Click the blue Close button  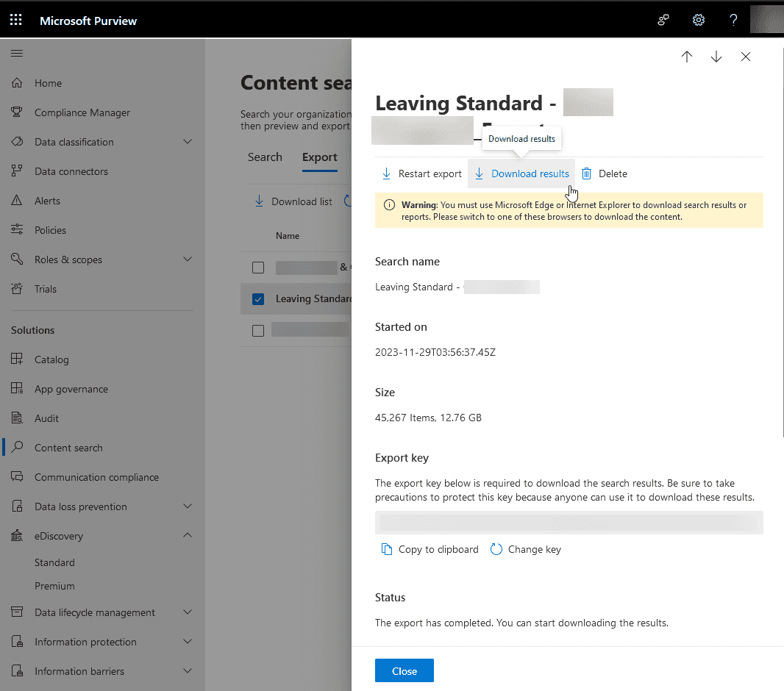pos(404,670)
